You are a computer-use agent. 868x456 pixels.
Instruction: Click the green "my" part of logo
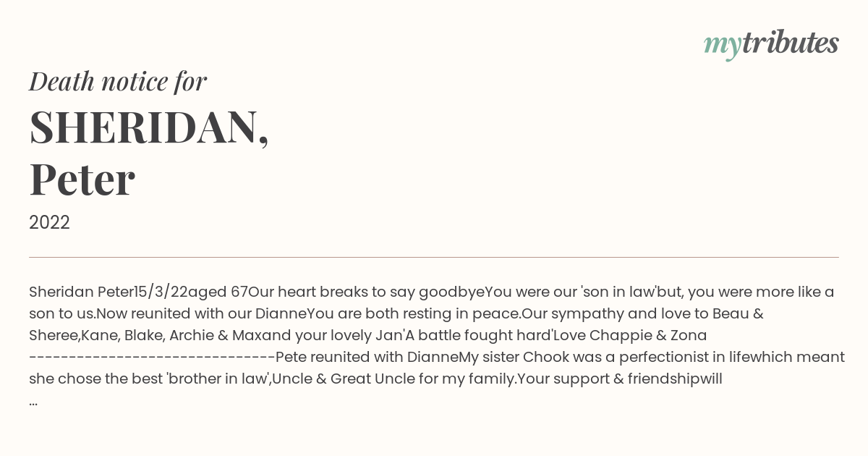click(x=723, y=47)
